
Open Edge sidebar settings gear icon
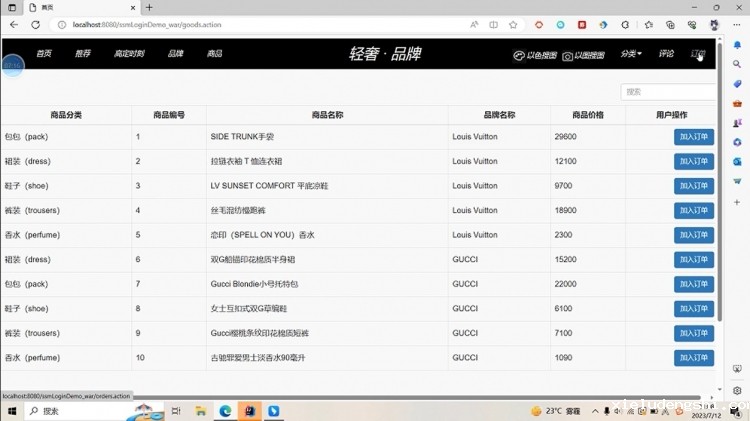coord(737,390)
